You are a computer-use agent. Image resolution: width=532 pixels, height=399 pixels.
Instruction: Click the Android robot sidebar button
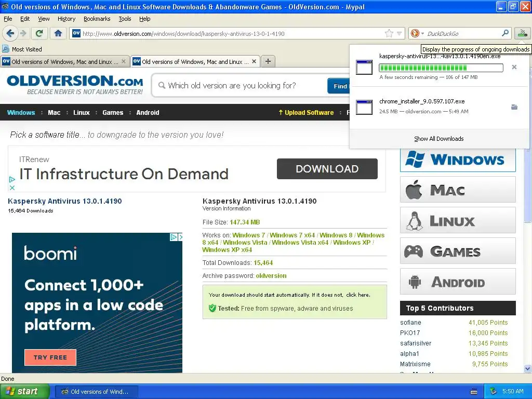(458, 281)
